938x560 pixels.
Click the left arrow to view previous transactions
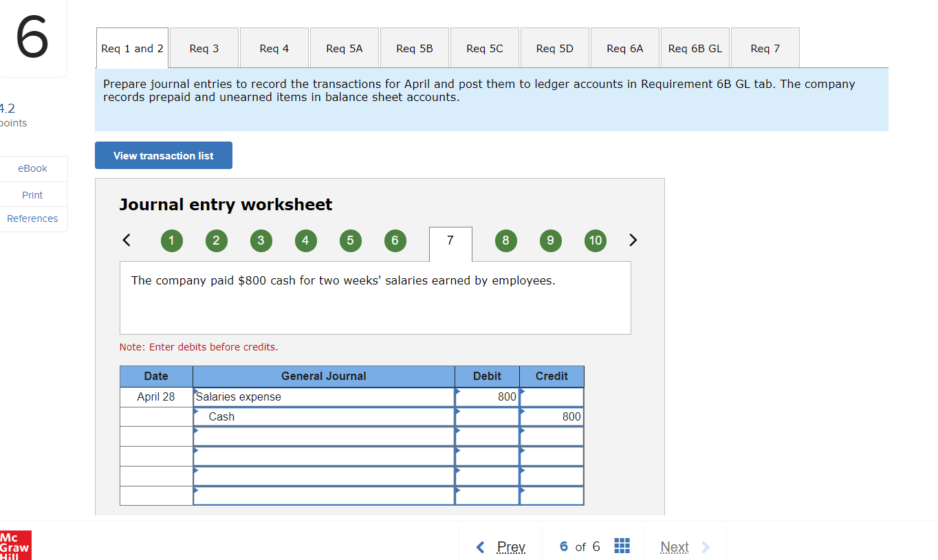(x=127, y=240)
